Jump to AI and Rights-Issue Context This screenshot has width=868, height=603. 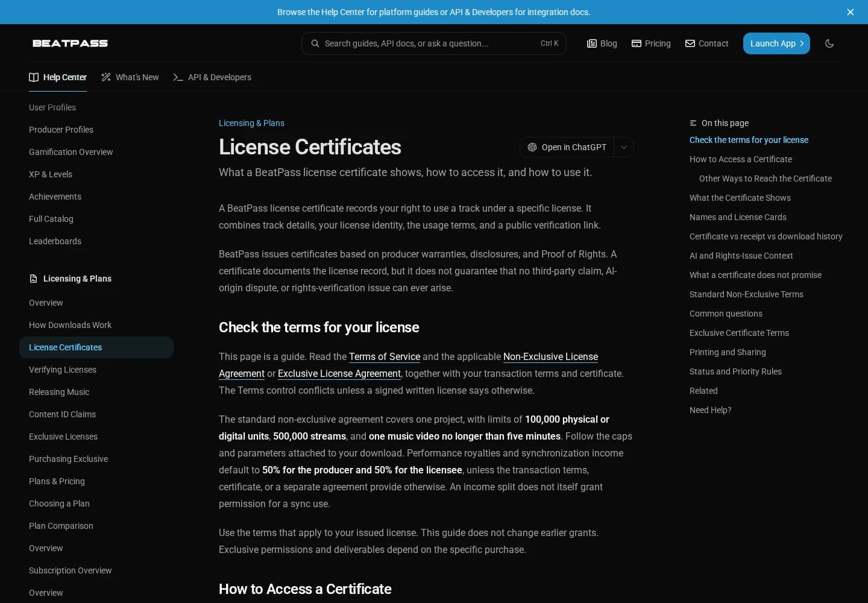click(x=741, y=256)
